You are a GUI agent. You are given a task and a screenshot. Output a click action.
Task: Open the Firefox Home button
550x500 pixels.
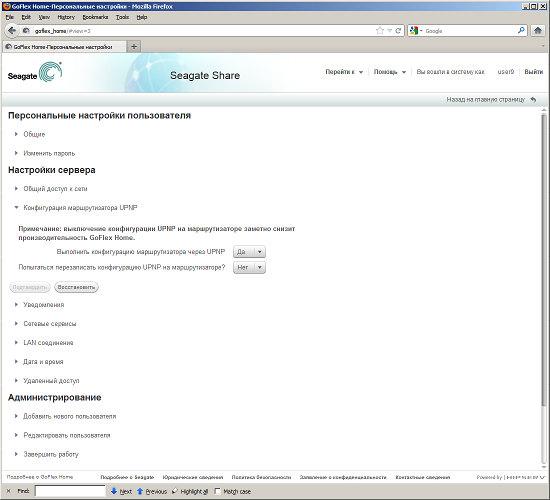coord(538,31)
